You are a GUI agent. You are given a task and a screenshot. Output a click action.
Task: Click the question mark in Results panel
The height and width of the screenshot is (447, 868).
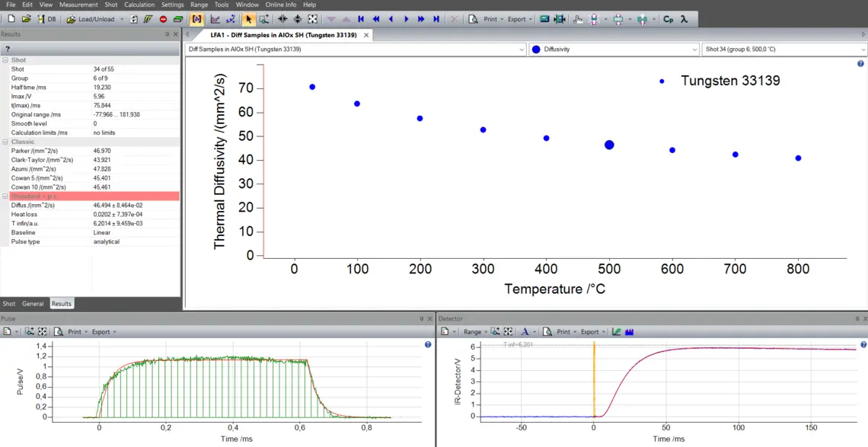pos(8,49)
